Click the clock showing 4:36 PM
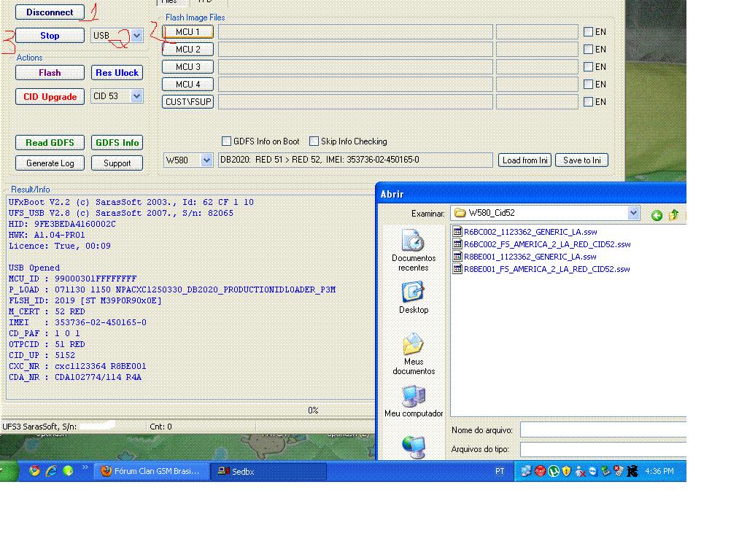This screenshot has width=747, height=560. 659,472
